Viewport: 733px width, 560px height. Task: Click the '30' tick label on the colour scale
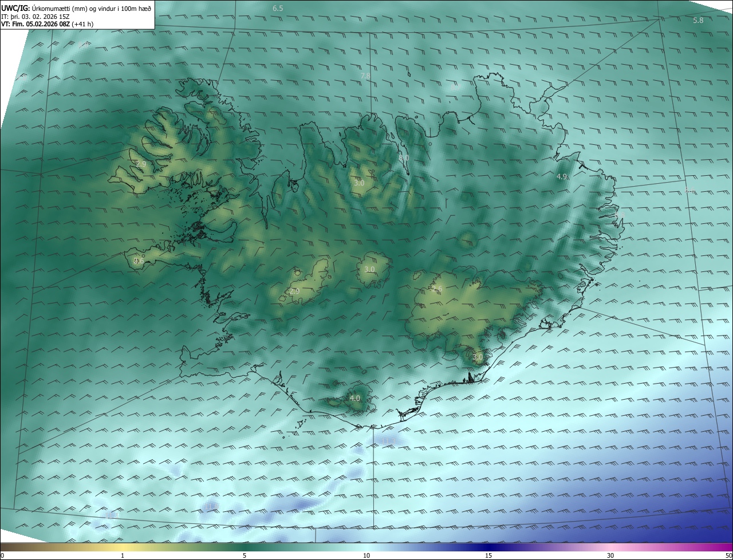tap(610, 555)
